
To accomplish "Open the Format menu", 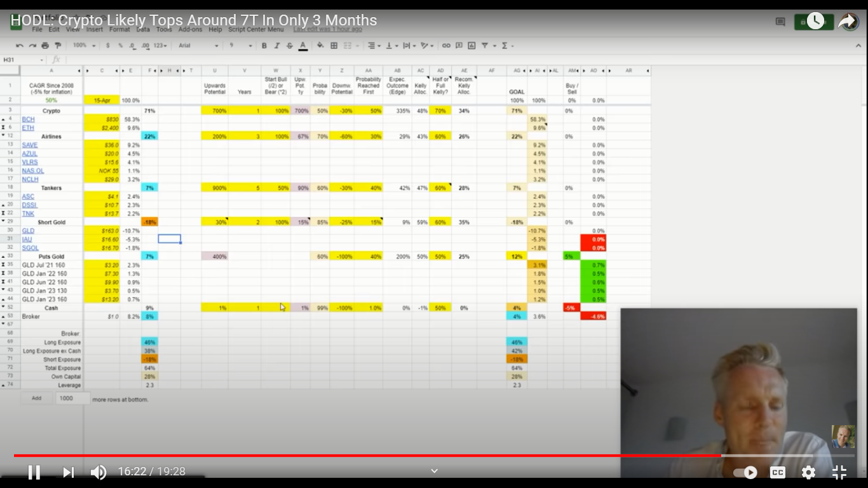I will (119, 29).
